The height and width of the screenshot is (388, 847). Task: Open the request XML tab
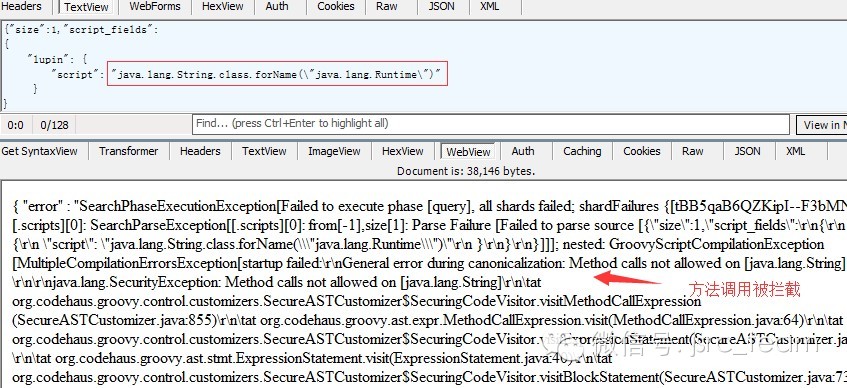489,6
